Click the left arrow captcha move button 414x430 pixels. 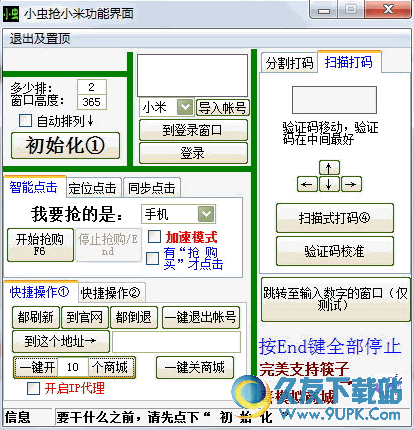(307, 184)
